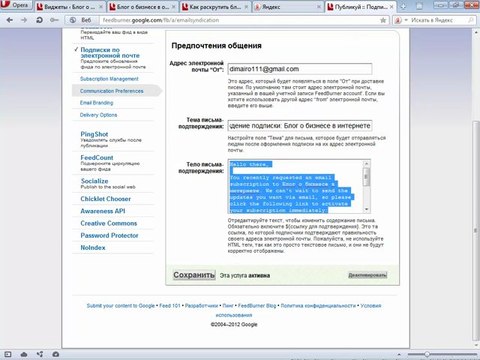
Task: Click the From email address field
Action: point(300,69)
